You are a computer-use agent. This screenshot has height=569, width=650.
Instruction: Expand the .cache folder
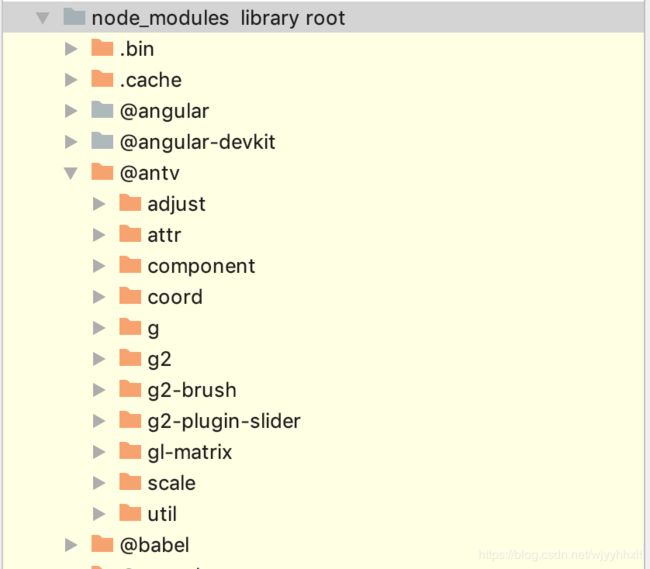tap(71, 80)
